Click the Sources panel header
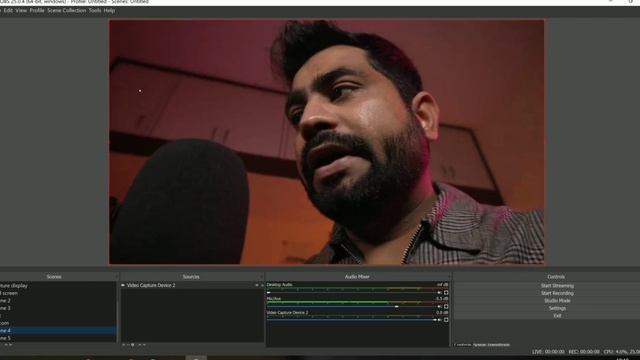The width and height of the screenshot is (640, 360). click(x=191, y=277)
